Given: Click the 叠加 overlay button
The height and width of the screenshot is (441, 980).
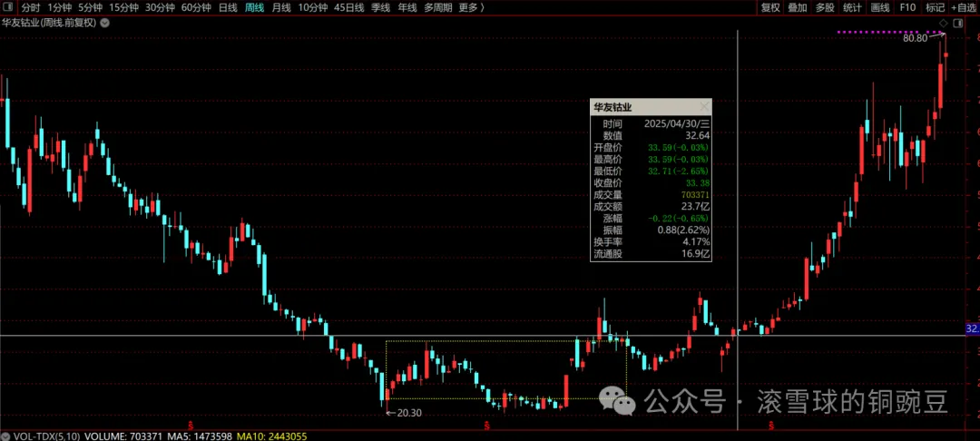Looking at the screenshot, I should (797, 7).
